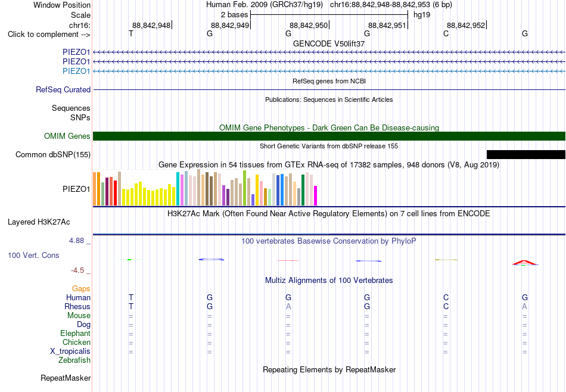The width and height of the screenshot is (566, 392).
Task: Select the light-blue PIEZO1 transcript label
Action: [76, 71]
